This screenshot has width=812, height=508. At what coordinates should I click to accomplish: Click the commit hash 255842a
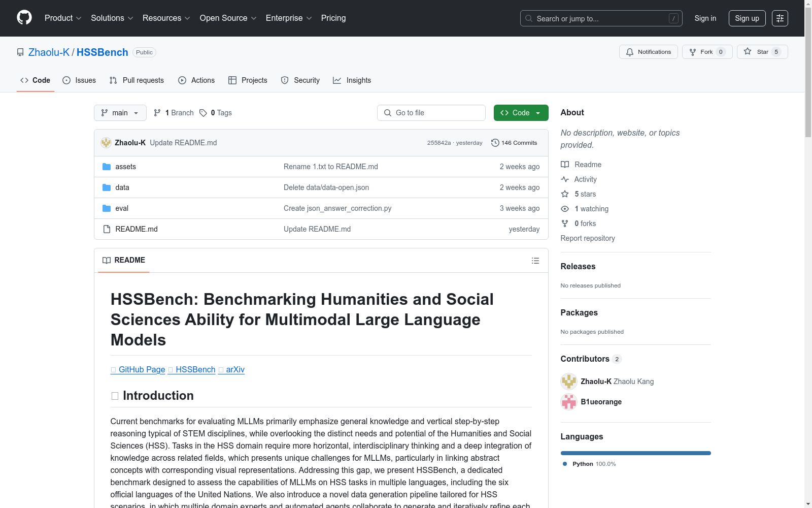[x=439, y=143]
